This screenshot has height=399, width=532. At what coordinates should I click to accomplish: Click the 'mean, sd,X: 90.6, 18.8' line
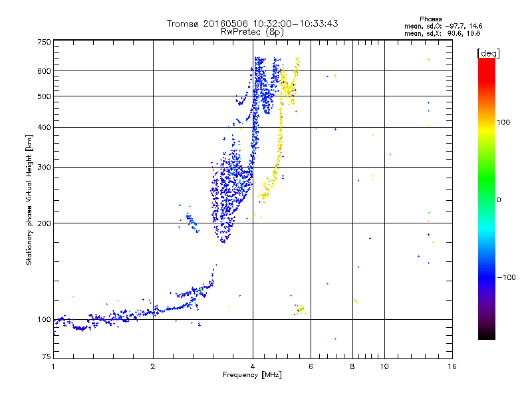click(x=442, y=34)
